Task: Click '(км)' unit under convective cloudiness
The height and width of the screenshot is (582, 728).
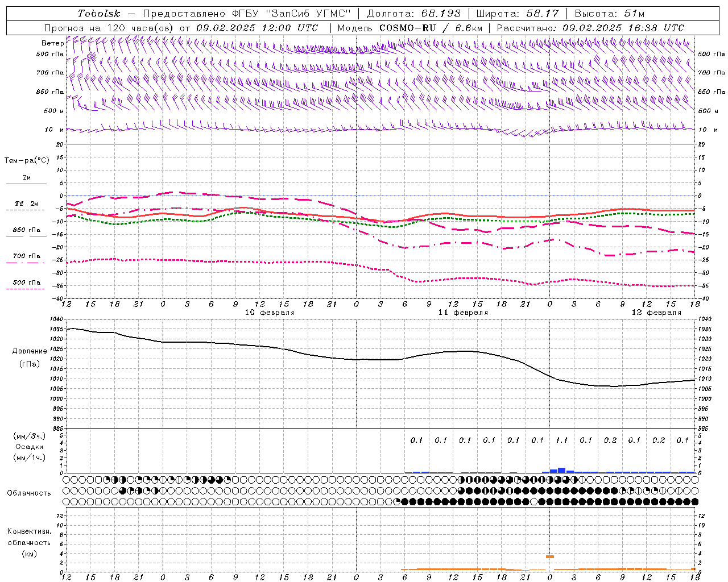Action: click(29, 554)
